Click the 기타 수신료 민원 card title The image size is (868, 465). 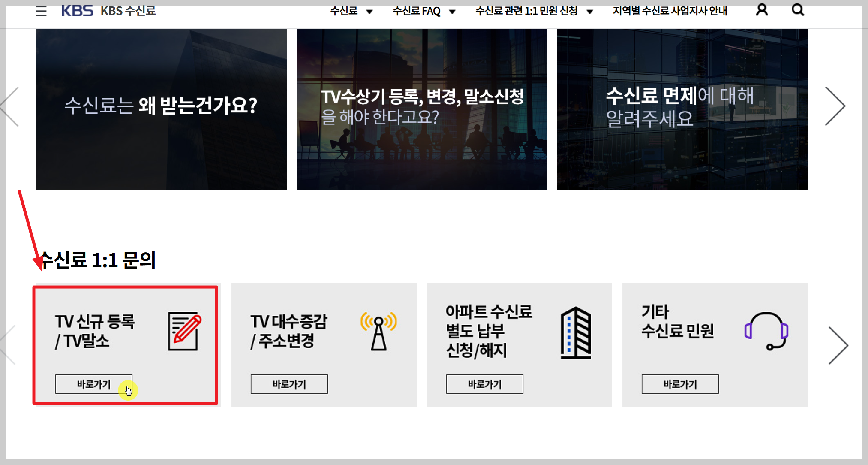point(678,321)
